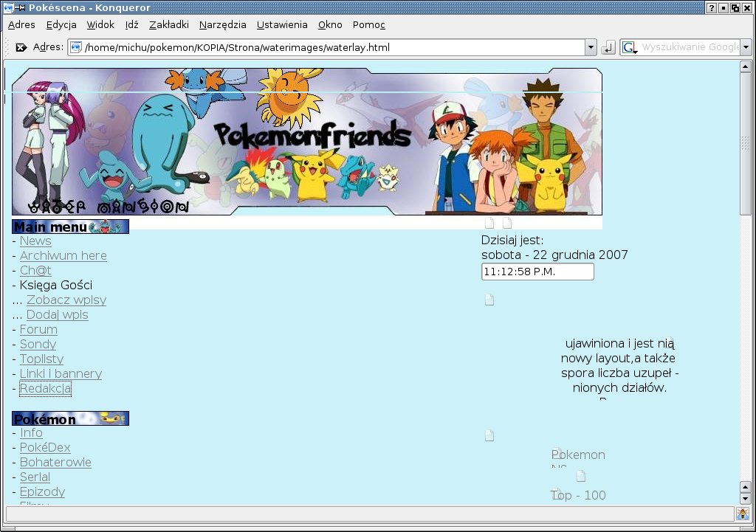Click the Zobacz wpisy link
756x532 pixels.
66,300
